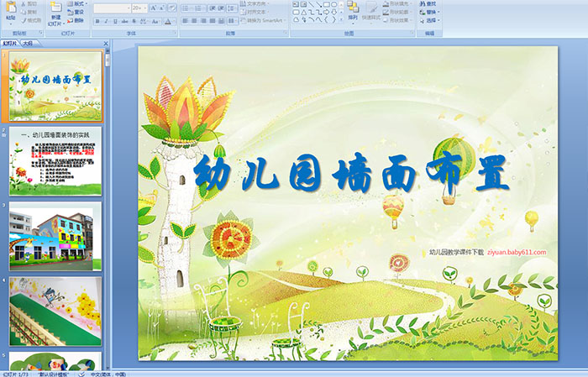Close the slides thumbnail pane
The height and width of the screenshot is (377, 588).
(106, 44)
